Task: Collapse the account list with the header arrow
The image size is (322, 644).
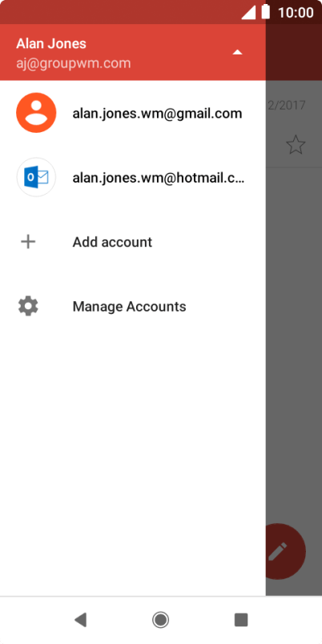Action: (237, 53)
